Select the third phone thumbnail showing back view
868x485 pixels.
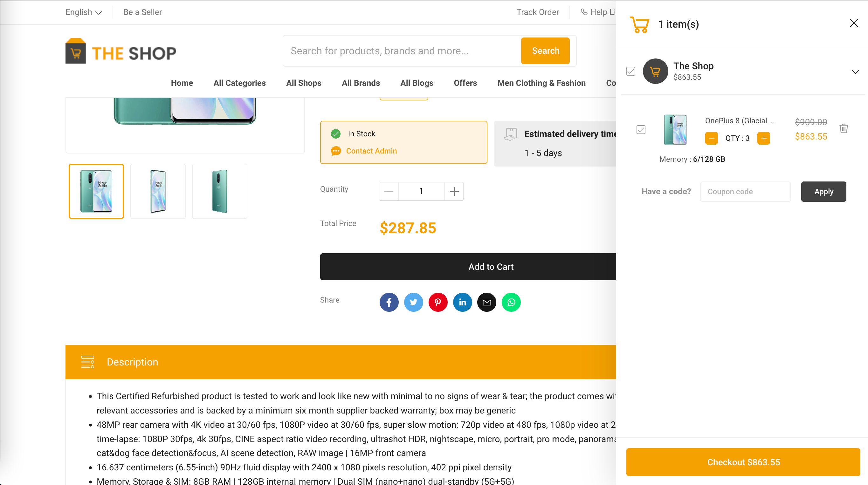click(219, 191)
